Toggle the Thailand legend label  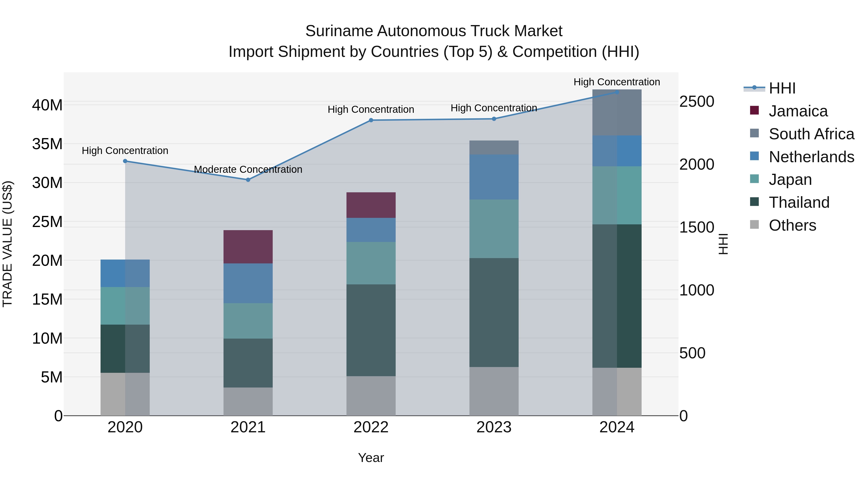799,202
